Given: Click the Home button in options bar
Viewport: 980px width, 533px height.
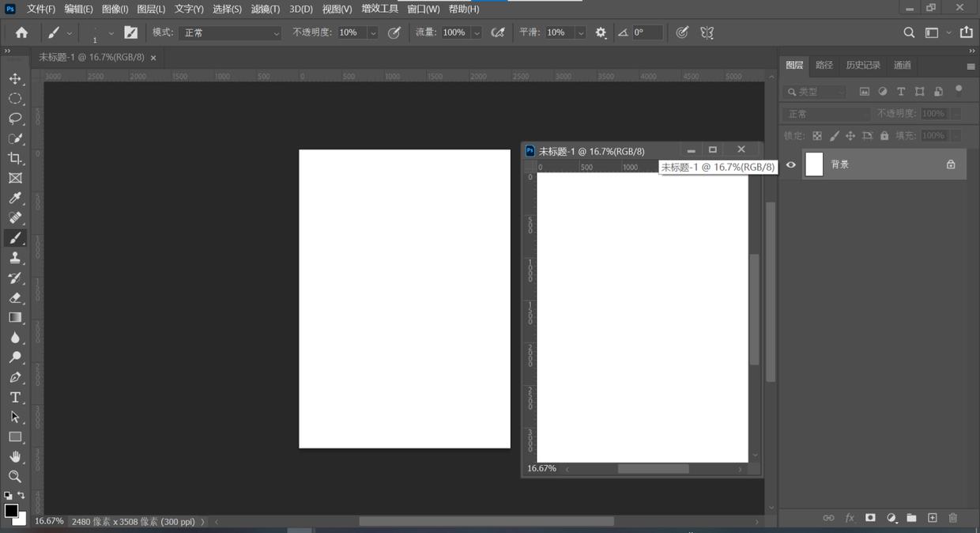Looking at the screenshot, I should coord(21,32).
